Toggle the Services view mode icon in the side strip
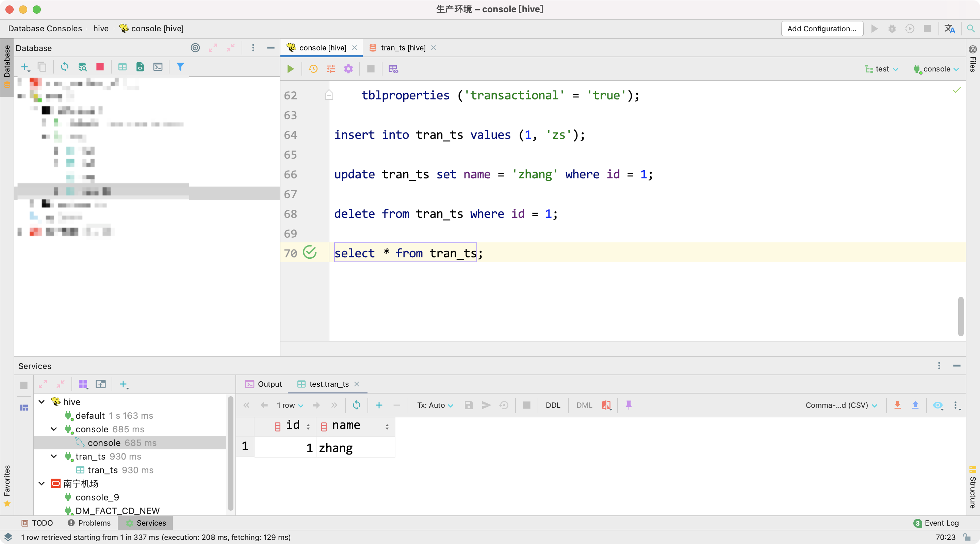The image size is (980, 544). click(24, 408)
